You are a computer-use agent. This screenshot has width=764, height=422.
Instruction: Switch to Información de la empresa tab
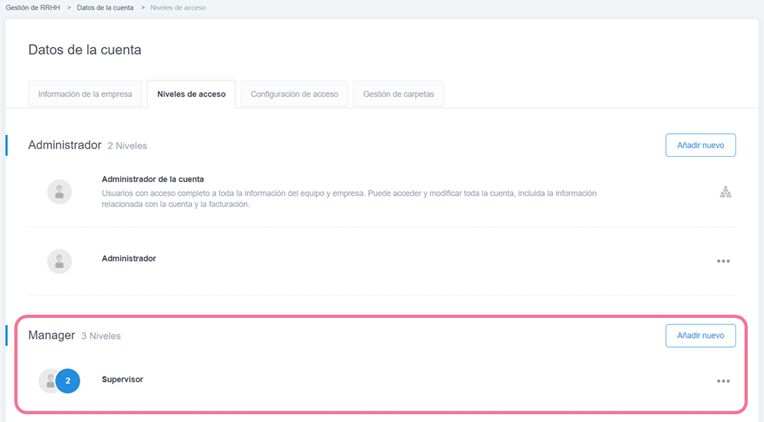85,95
